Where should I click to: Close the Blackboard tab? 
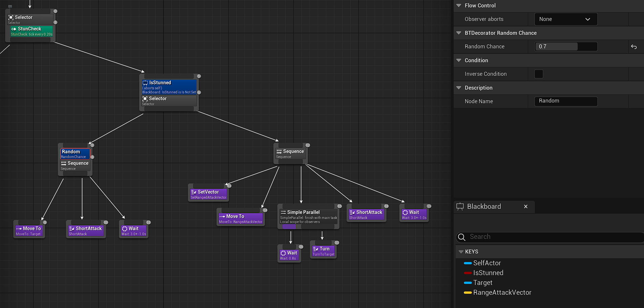coord(526,206)
